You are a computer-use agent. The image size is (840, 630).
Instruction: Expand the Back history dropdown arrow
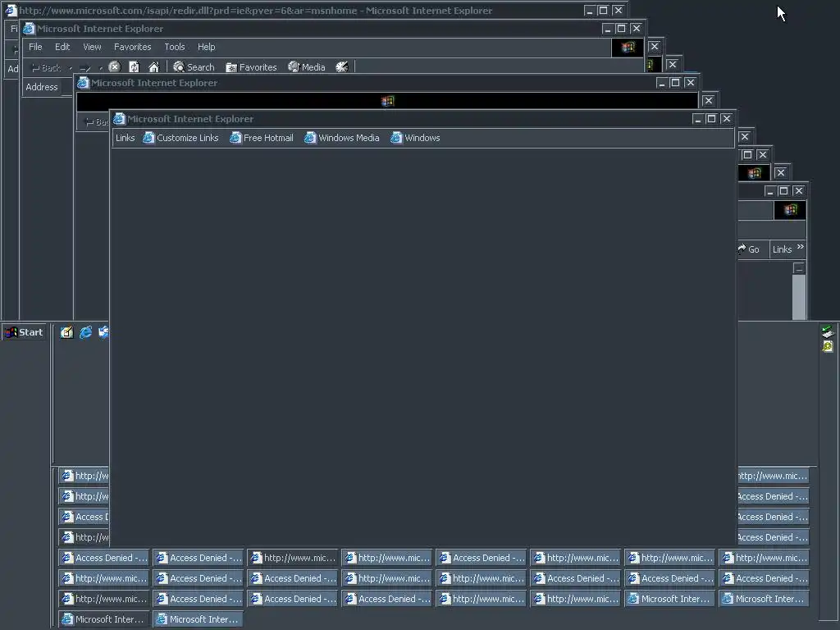pyautogui.click(x=71, y=68)
